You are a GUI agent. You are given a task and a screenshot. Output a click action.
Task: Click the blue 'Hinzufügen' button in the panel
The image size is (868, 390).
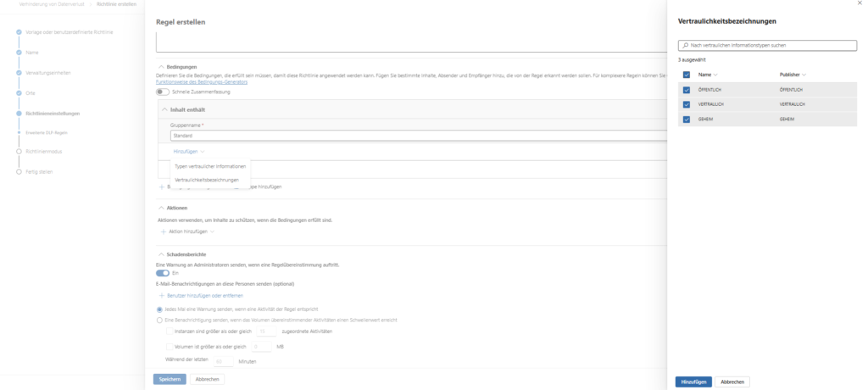coord(693,382)
